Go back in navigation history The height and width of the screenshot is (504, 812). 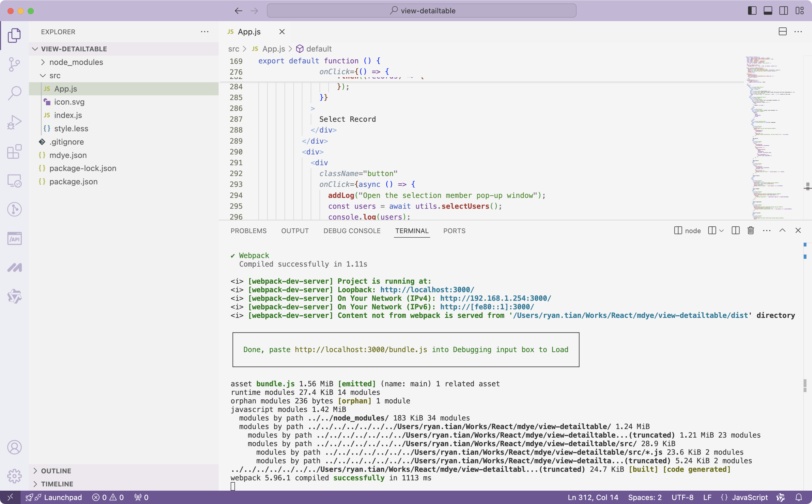click(238, 11)
